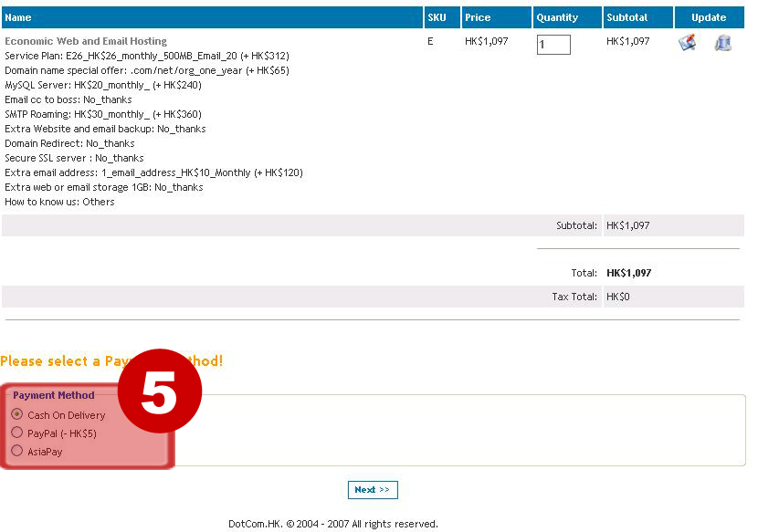Click Extra web or email storage line

click(104, 187)
